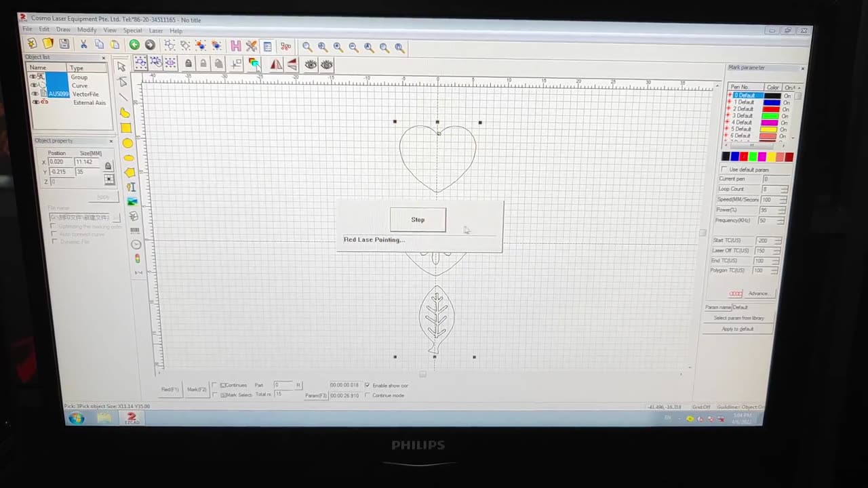Select the Bitmap image tool
Viewport: 868px width, 488px height.
(x=133, y=202)
